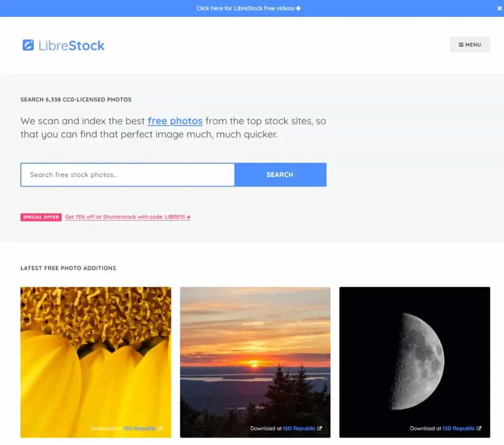504x445 pixels.
Task: Follow the 'free photos' hyperlink
Action: [x=175, y=121]
